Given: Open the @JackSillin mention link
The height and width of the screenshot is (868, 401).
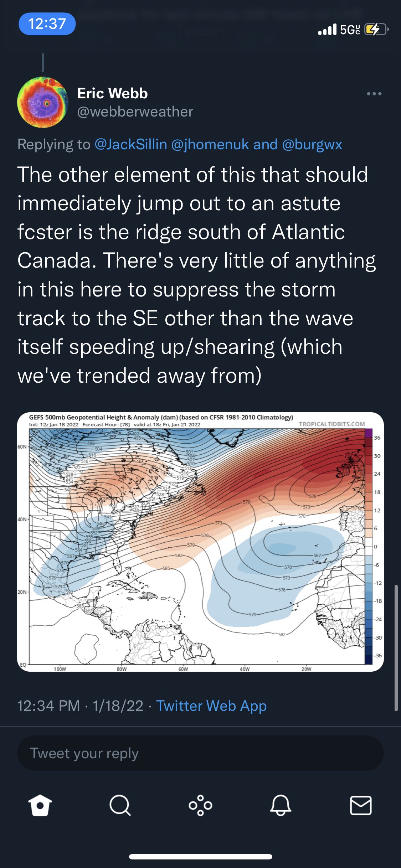Looking at the screenshot, I should [131, 144].
